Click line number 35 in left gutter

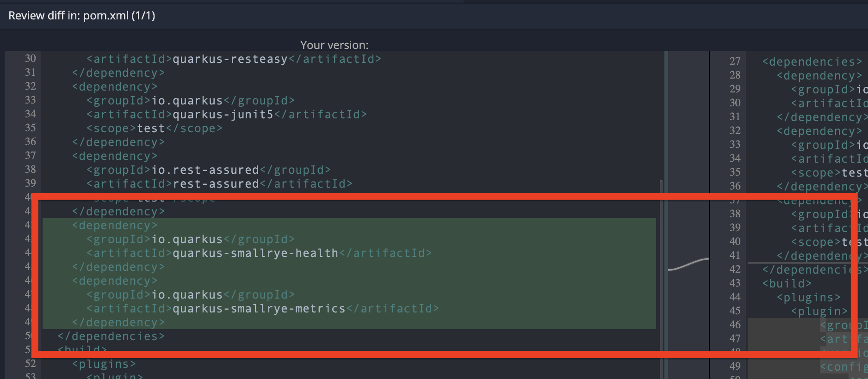[x=31, y=128]
